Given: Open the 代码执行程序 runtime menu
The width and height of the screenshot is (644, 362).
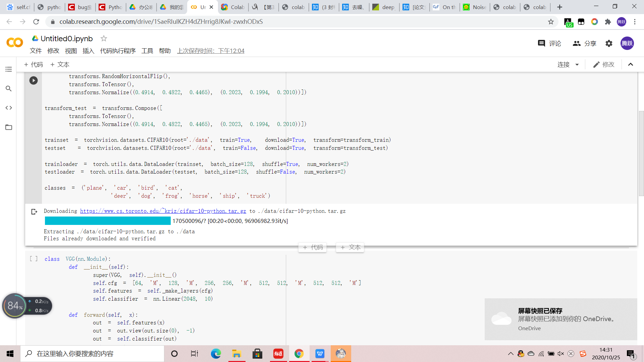Looking at the screenshot, I should pyautogui.click(x=118, y=51).
